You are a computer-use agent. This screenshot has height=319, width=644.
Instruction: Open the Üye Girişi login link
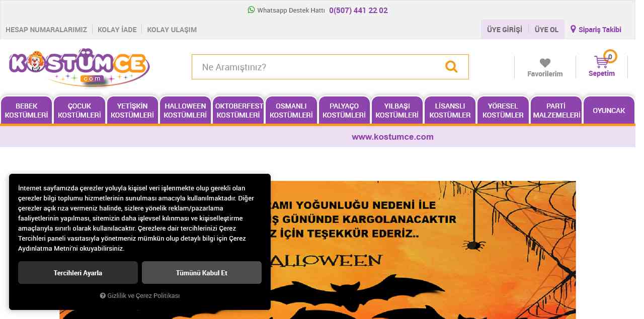(504, 30)
